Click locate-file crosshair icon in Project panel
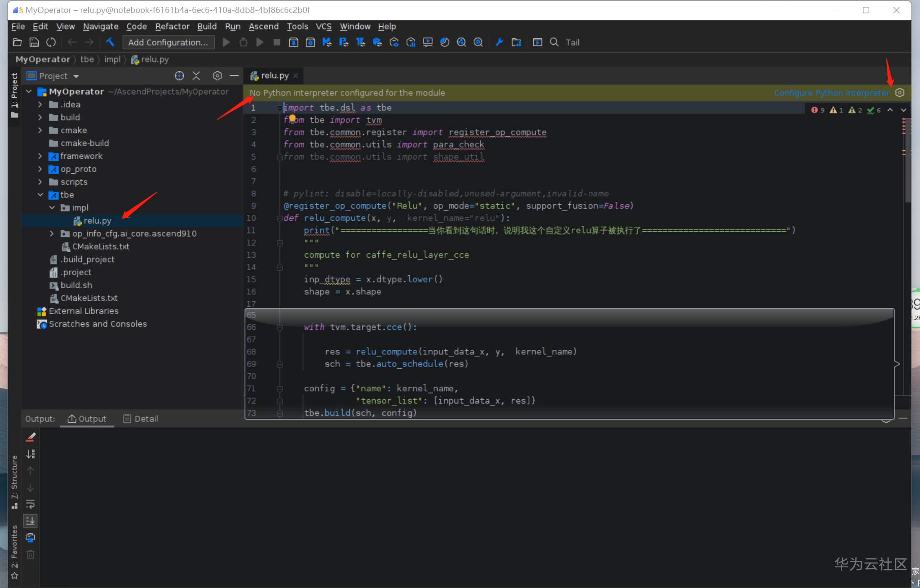Screen dimensions: 920x588 coord(179,76)
